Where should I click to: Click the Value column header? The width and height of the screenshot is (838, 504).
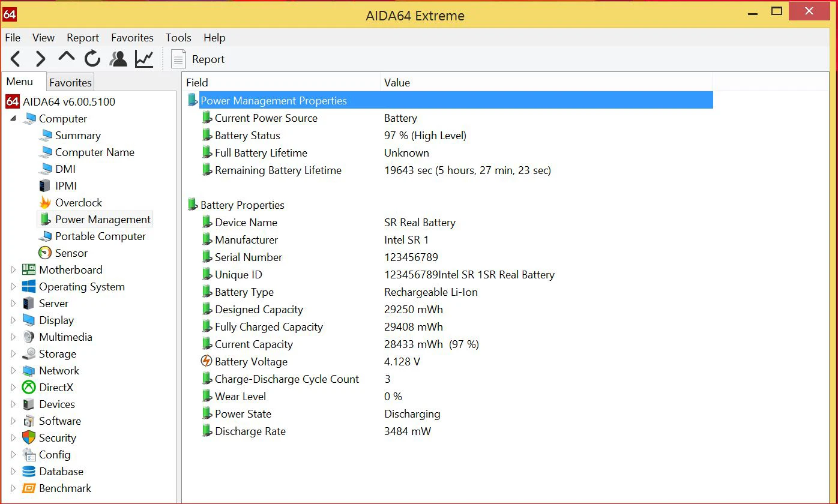coord(546,83)
